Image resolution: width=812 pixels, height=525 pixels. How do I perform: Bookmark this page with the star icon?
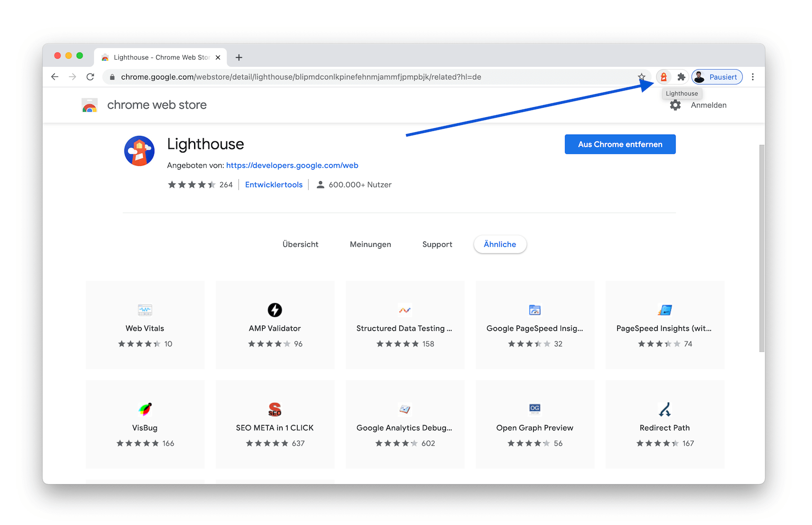pos(642,77)
